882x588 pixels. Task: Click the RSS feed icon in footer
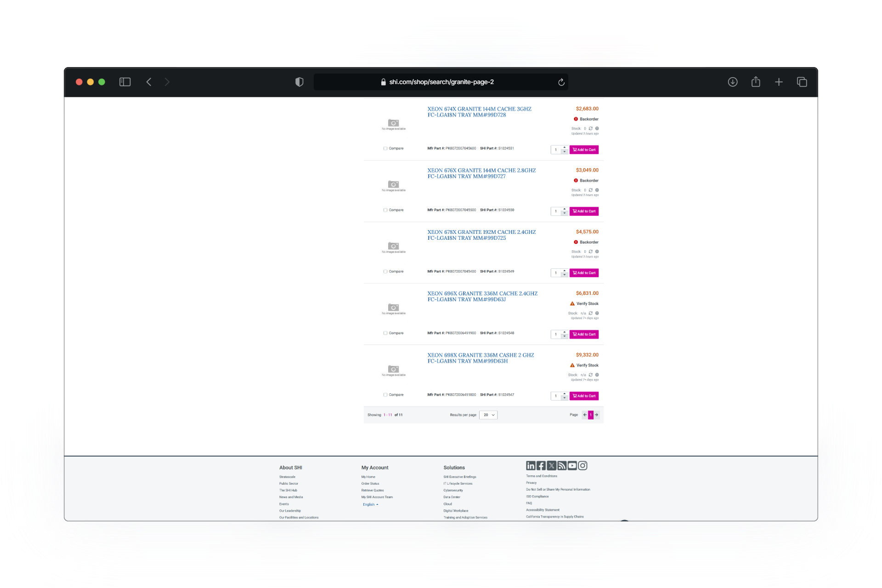(x=562, y=465)
